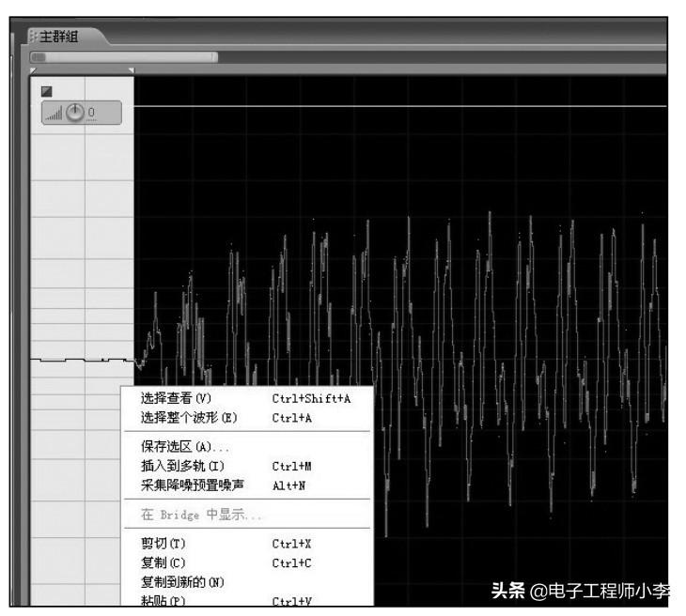Click the horizontal volume envelope line

point(400,106)
